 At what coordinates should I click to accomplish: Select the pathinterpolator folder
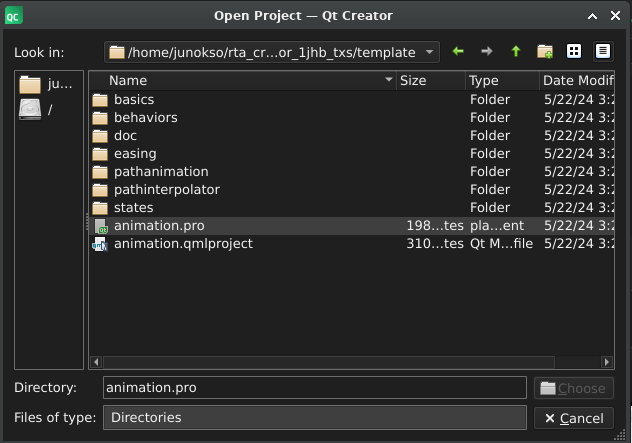pyautogui.click(x=166, y=189)
